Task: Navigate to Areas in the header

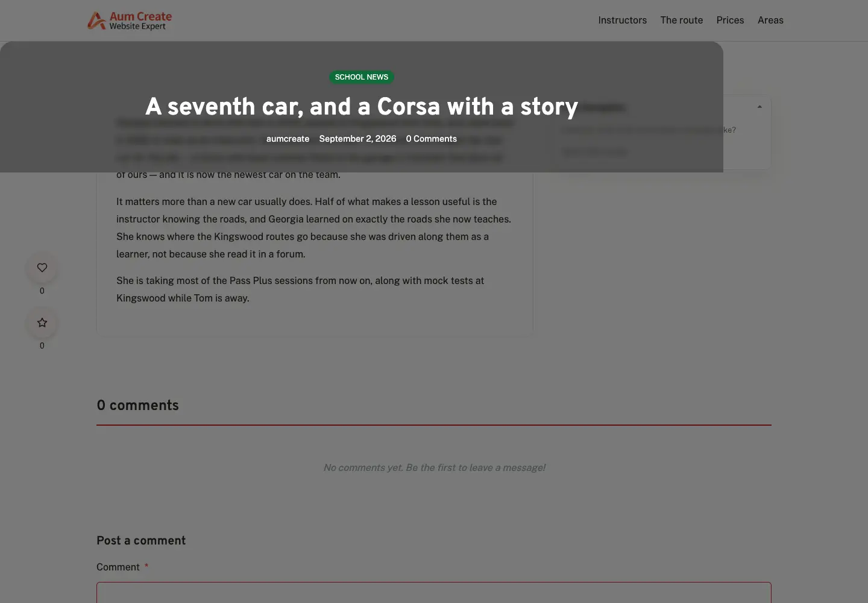Action: tap(770, 21)
